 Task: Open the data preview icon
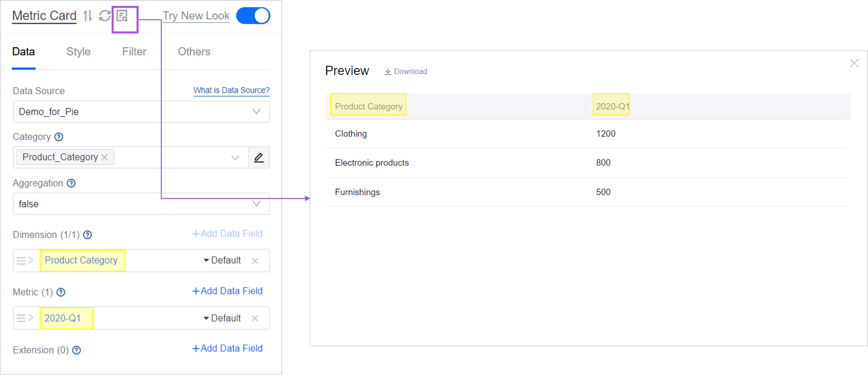pyautogui.click(x=122, y=16)
